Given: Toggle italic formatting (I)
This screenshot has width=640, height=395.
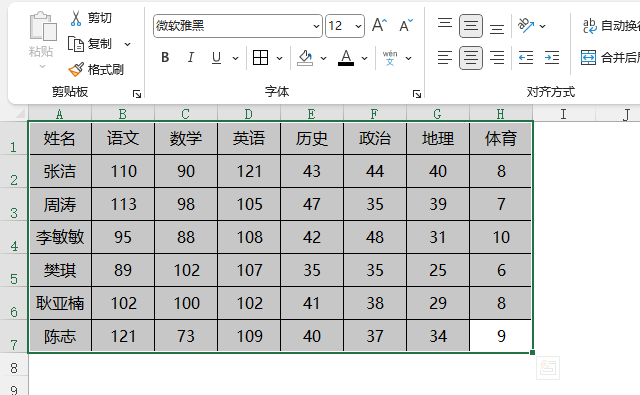Looking at the screenshot, I should pyautogui.click(x=191, y=58).
